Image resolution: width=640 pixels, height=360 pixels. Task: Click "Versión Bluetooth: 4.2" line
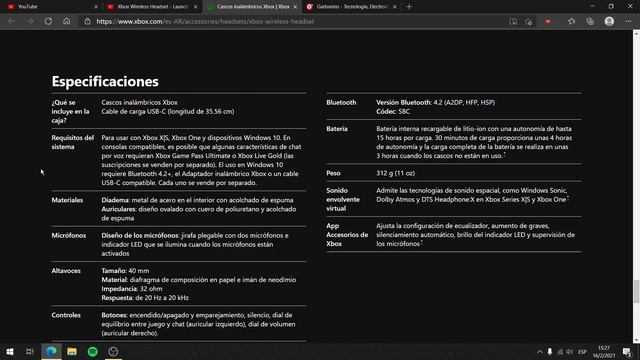click(x=435, y=102)
